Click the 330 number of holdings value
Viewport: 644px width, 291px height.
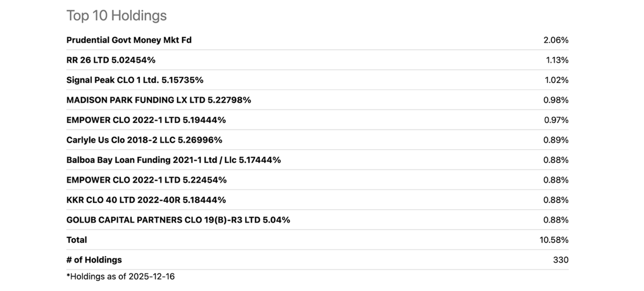coord(561,260)
